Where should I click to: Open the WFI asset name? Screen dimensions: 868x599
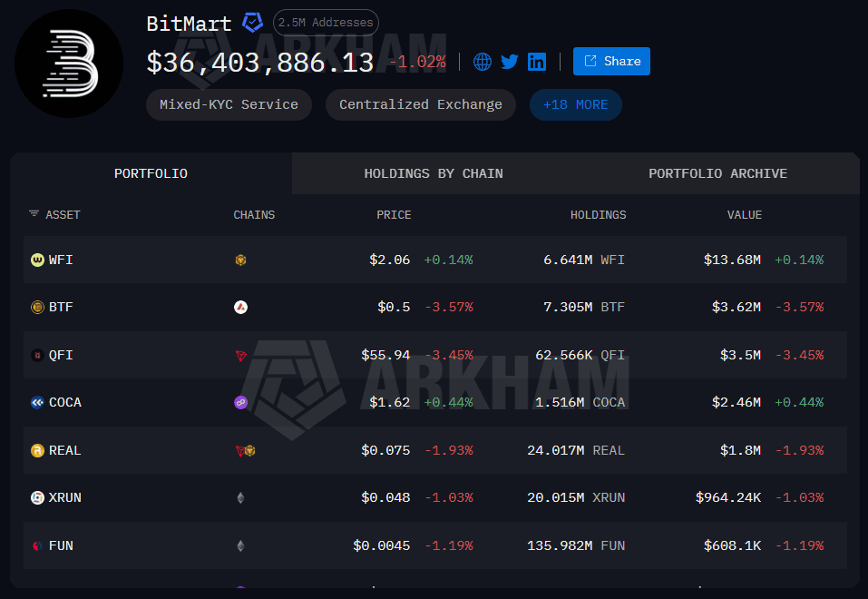pyautogui.click(x=61, y=260)
